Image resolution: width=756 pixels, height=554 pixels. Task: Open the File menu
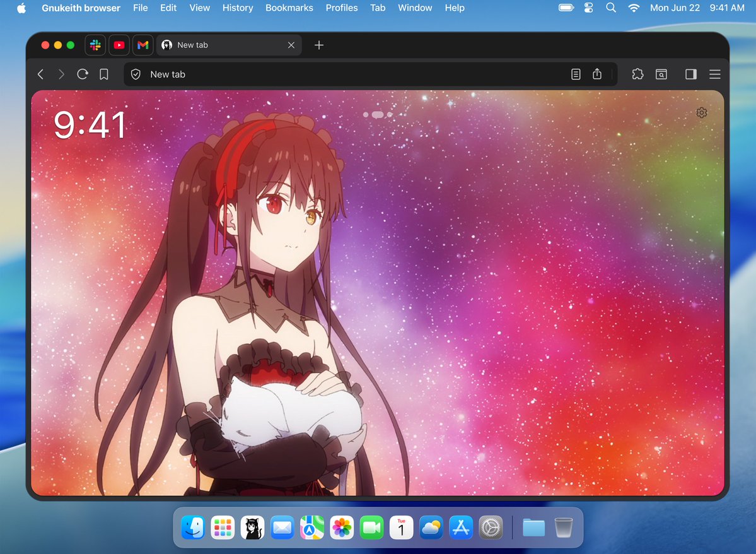[141, 8]
